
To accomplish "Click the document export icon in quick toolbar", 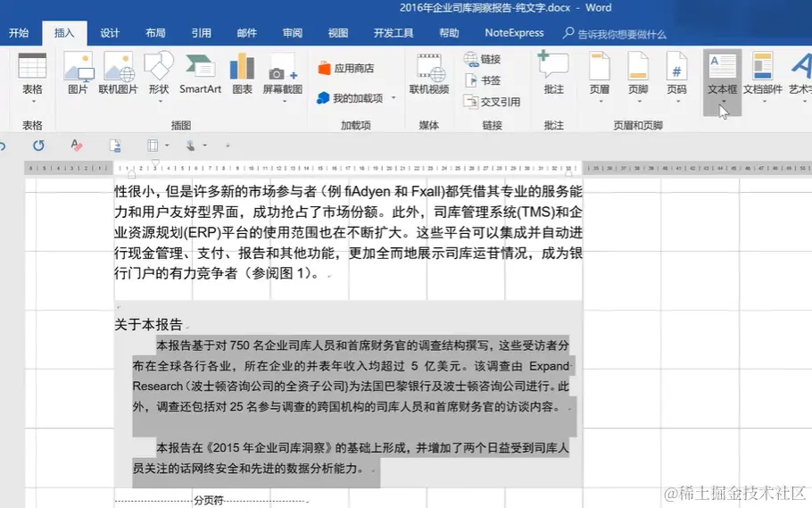I will tap(115, 146).
